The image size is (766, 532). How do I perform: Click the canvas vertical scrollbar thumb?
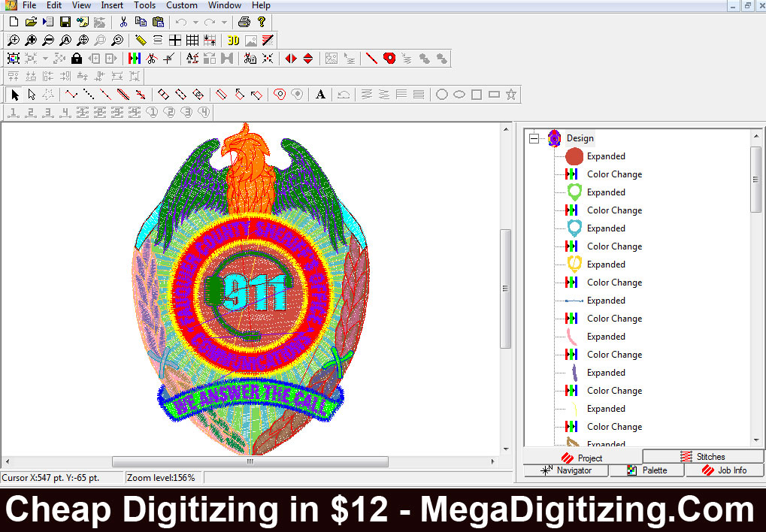(x=506, y=289)
